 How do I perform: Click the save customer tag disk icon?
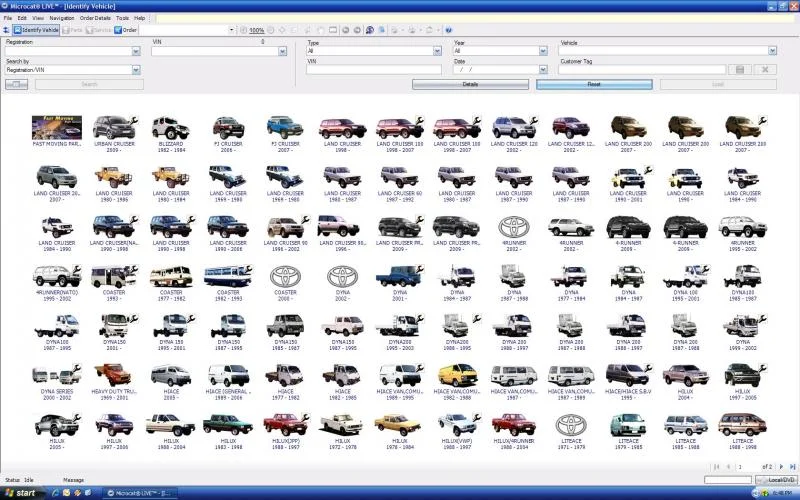[740, 69]
